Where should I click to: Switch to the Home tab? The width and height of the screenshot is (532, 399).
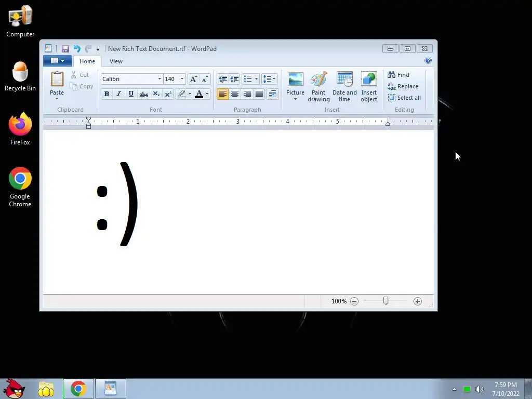click(x=87, y=61)
